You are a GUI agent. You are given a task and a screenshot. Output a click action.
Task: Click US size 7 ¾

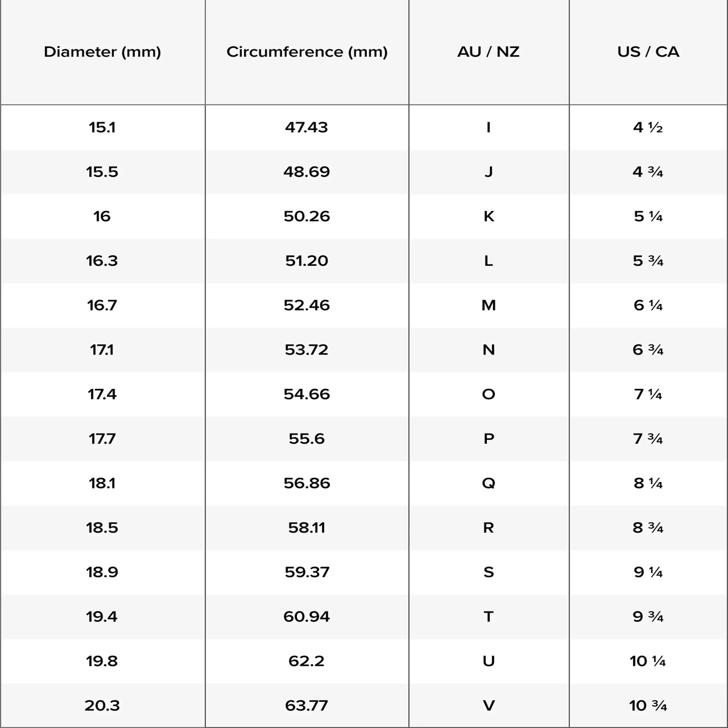(x=648, y=439)
